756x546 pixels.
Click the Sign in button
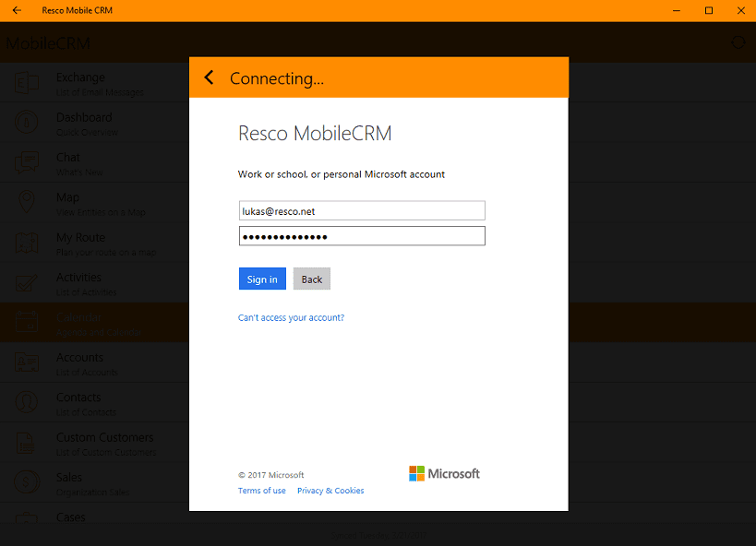pos(262,279)
